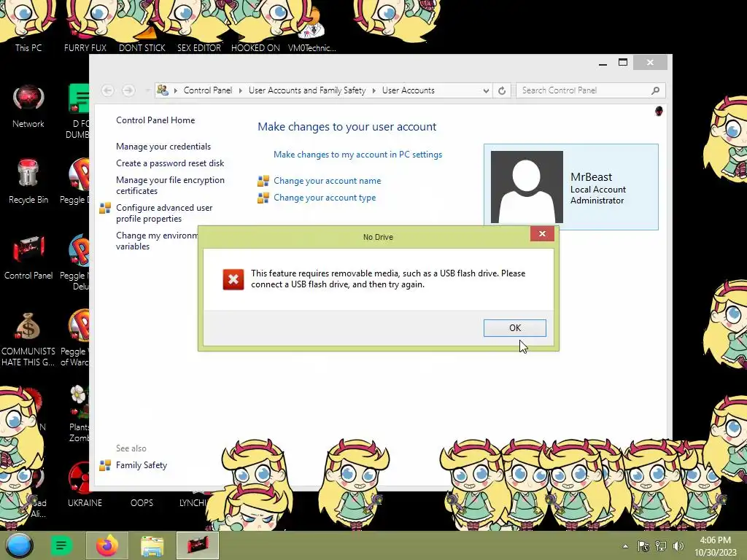Select Manage your credentials

(x=163, y=146)
